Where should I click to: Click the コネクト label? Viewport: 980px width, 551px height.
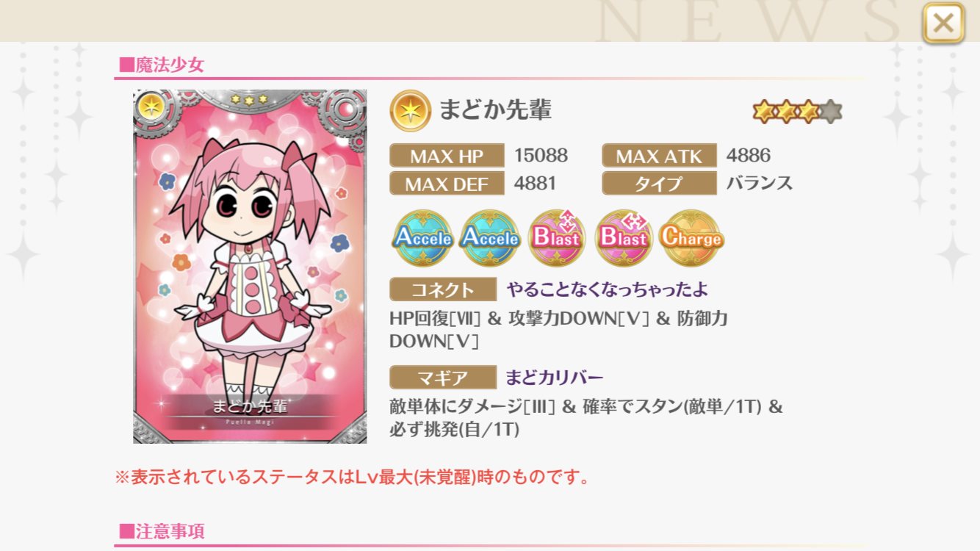tap(443, 289)
